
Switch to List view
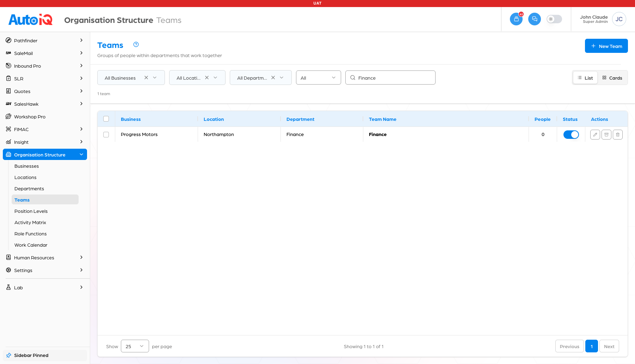[x=585, y=78]
